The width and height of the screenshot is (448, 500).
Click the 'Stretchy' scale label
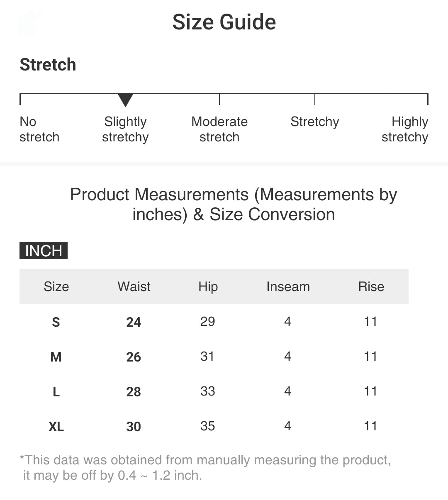314,122
